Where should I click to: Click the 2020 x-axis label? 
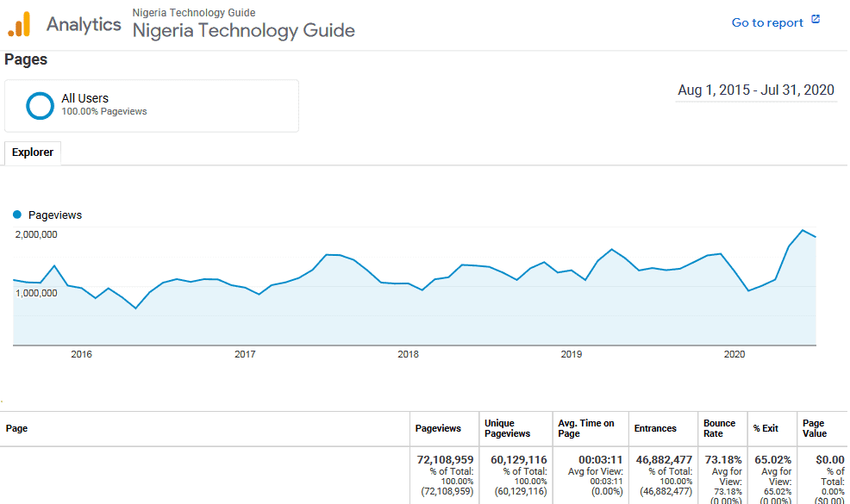click(x=734, y=354)
